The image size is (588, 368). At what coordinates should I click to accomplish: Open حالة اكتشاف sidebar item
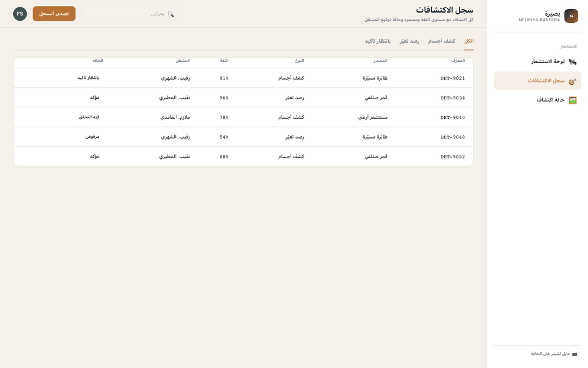point(537,100)
